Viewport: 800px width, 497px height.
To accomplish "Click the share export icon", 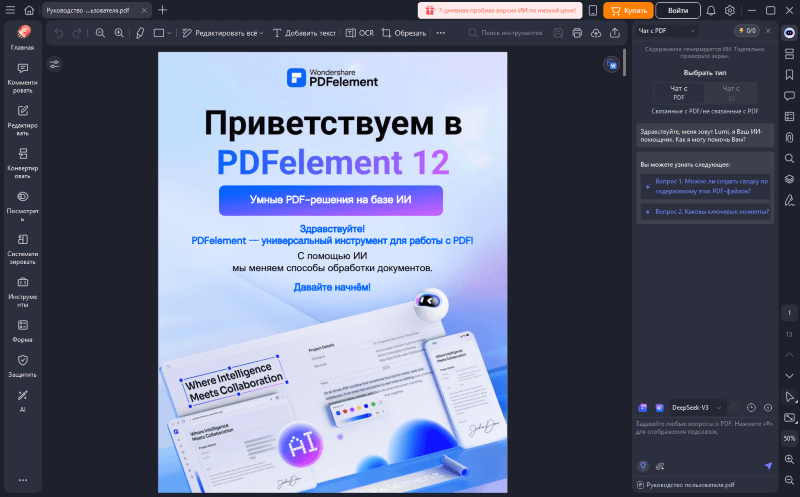I will point(615,33).
